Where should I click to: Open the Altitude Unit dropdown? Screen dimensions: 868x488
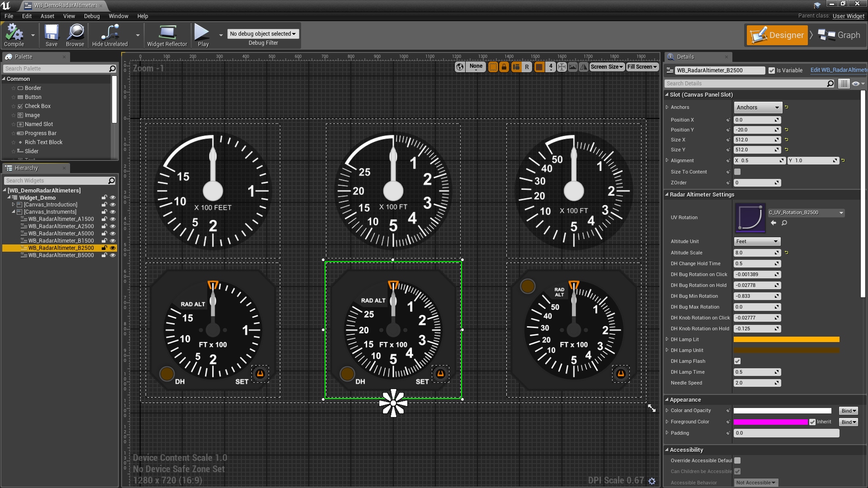click(x=757, y=241)
